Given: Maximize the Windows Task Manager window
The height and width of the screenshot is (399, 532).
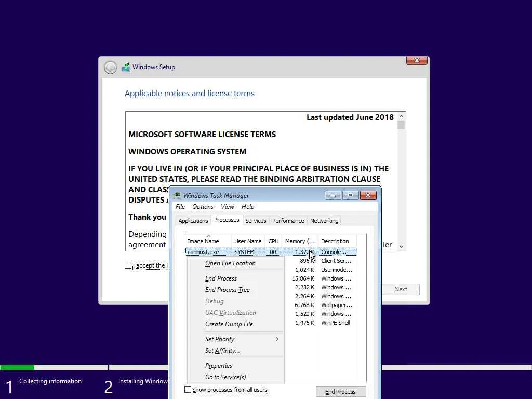Looking at the screenshot, I should click(x=351, y=195).
